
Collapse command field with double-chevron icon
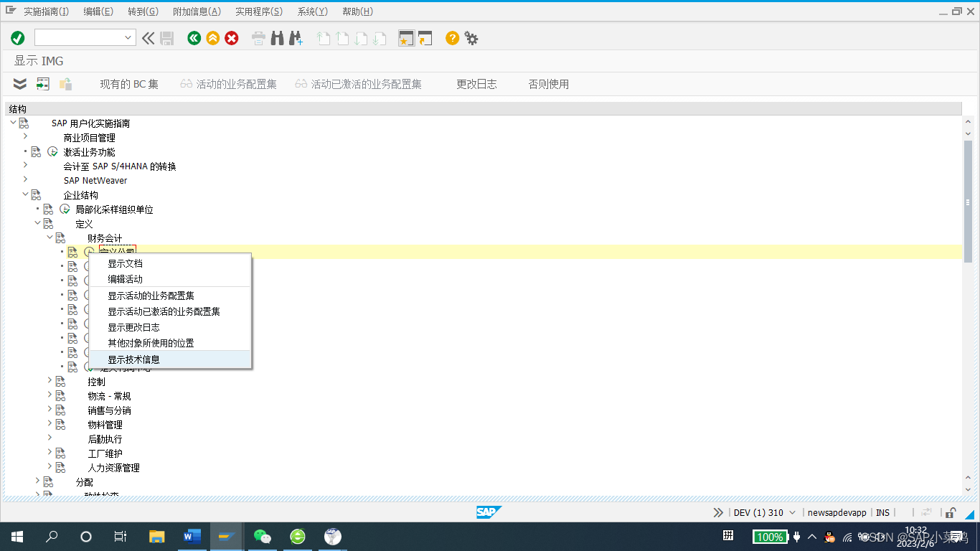(148, 38)
